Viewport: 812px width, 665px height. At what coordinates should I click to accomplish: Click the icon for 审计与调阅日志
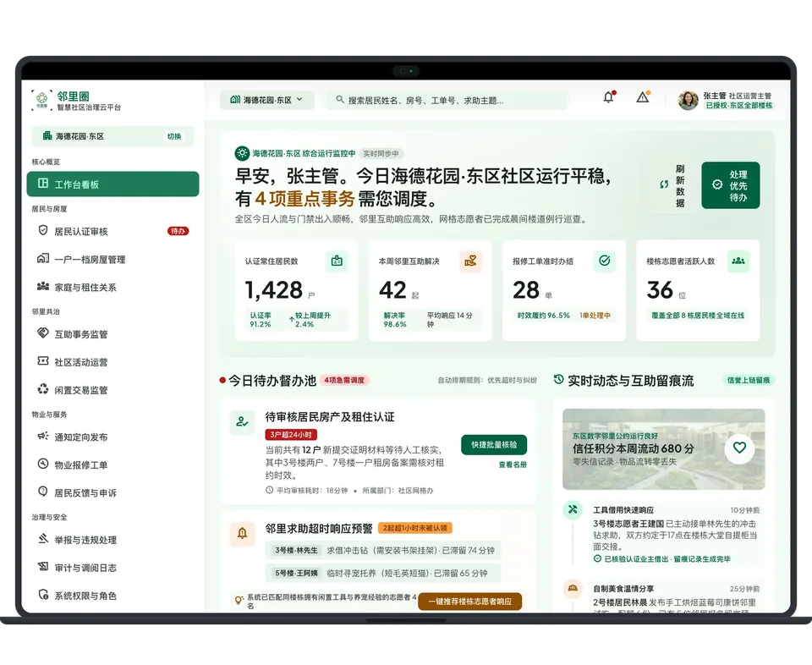click(x=43, y=567)
